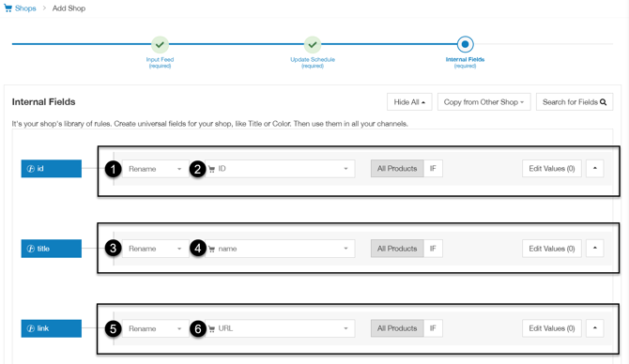Click the magnifier icon in Search for Fields
The image size is (629, 364).
[x=603, y=102]
